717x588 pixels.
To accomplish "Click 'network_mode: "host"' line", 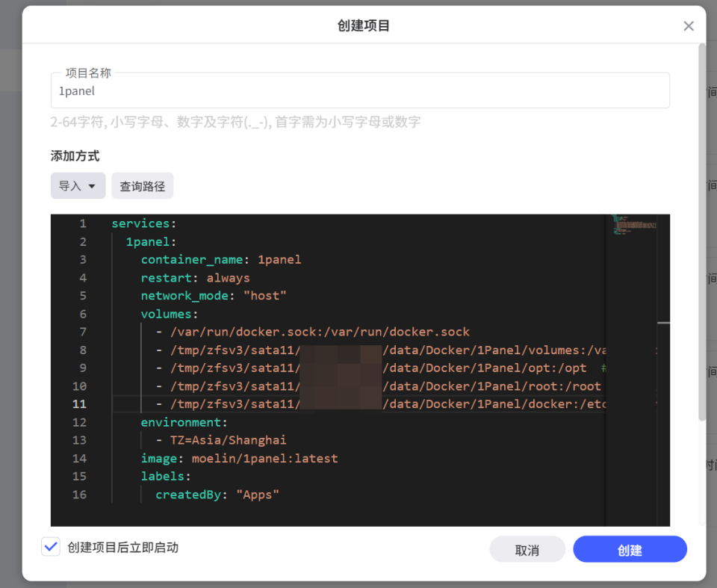I will click(x=214, y=296).
